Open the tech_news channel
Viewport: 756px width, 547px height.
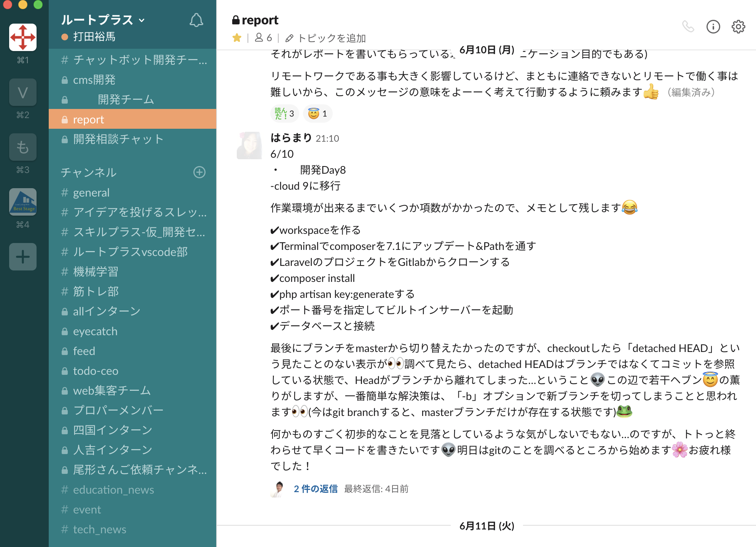point(99,529)
